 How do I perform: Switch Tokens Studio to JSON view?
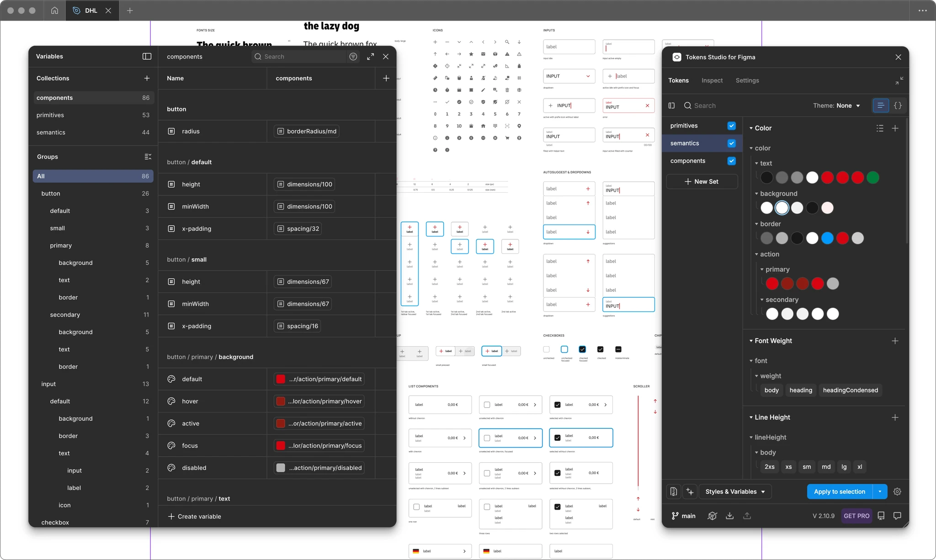898,106
